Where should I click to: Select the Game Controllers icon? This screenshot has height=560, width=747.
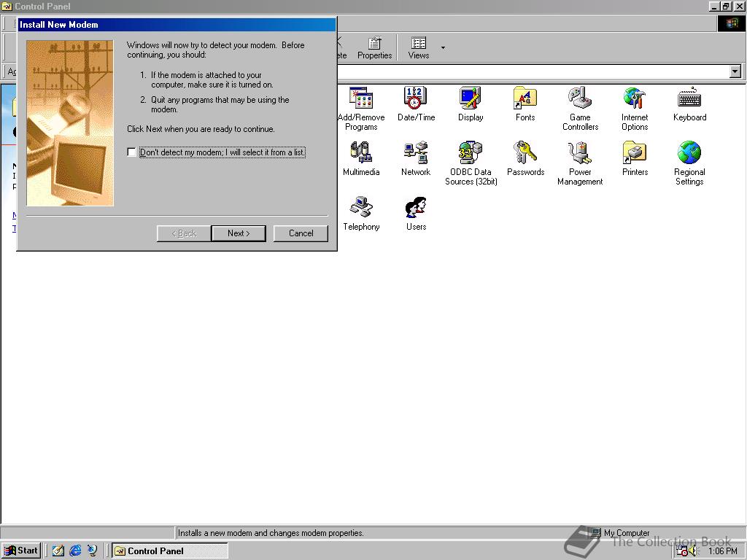coord(580,109)
